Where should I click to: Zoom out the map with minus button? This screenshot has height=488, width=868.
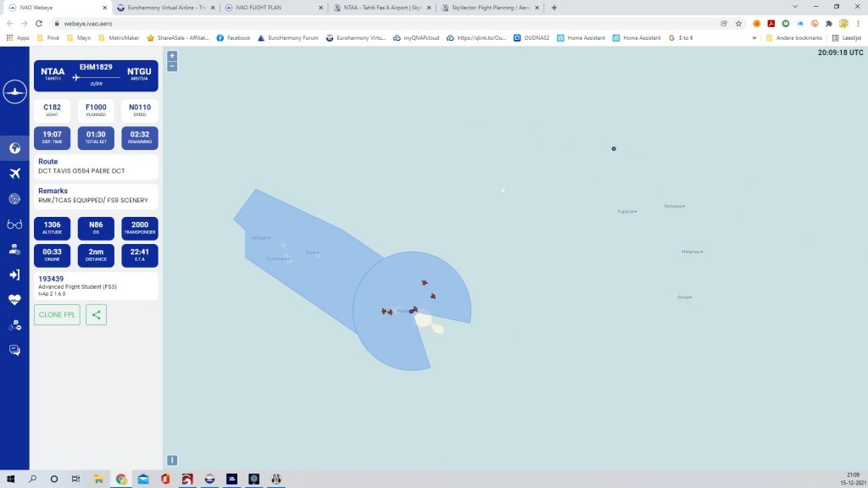point(172,66)
